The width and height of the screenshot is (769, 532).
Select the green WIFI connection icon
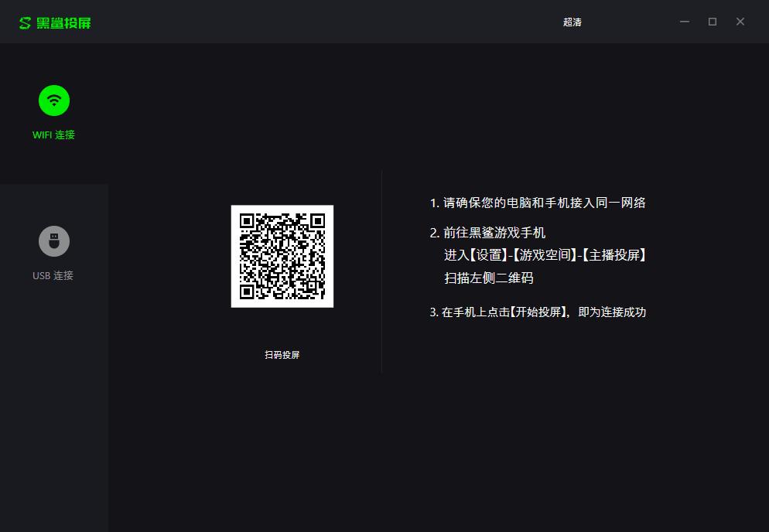click(x=54, y=101)
